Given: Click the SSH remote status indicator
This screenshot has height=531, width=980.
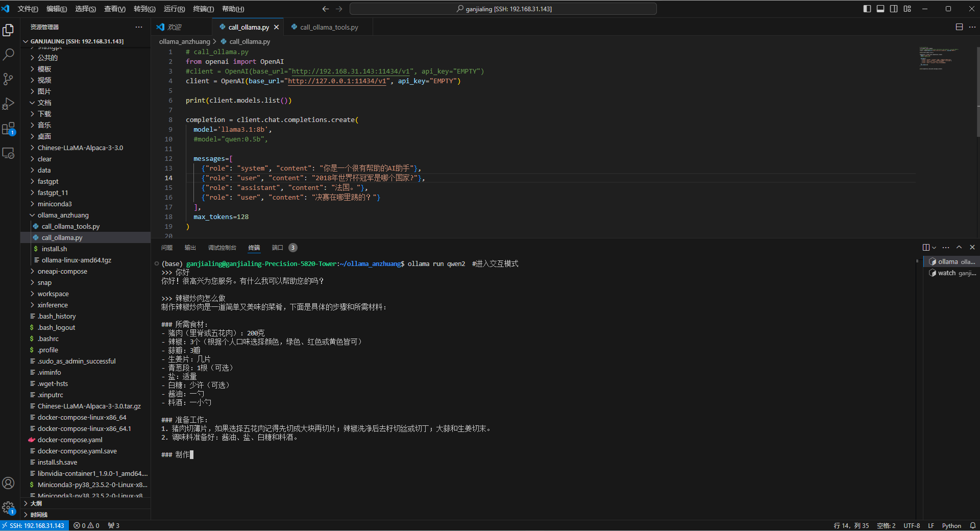Looking at the screenshot, I should (x=34, y=525).
